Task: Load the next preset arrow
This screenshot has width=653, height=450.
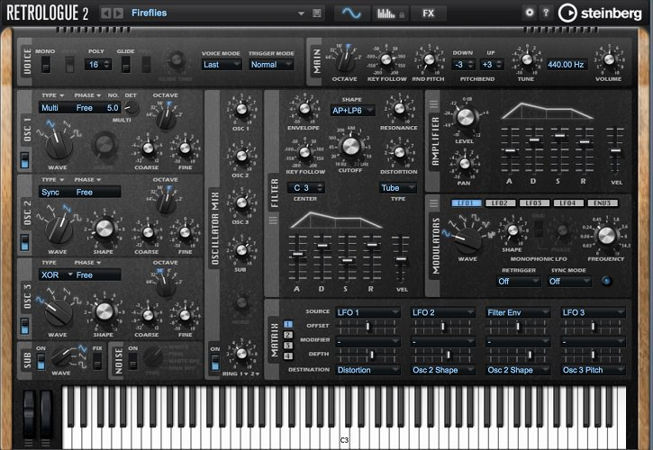Action: tap(119, 13)
